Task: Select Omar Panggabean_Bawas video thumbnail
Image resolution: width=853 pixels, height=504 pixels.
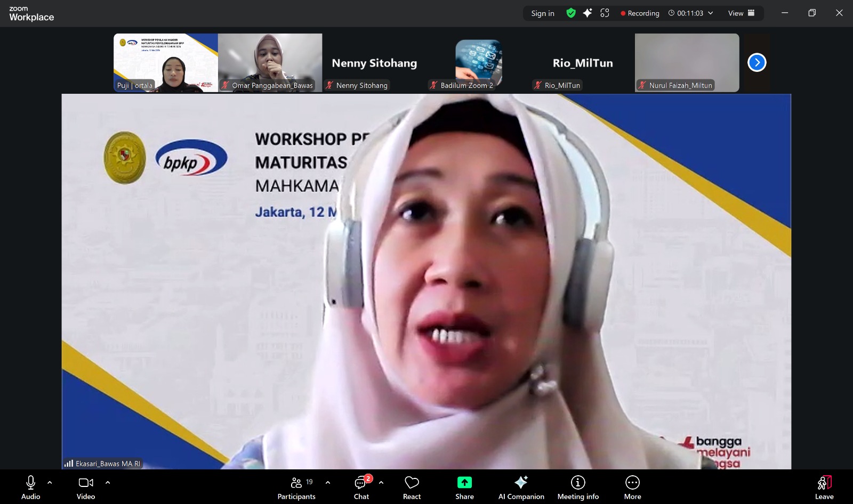Action: [x=270, y=63]
